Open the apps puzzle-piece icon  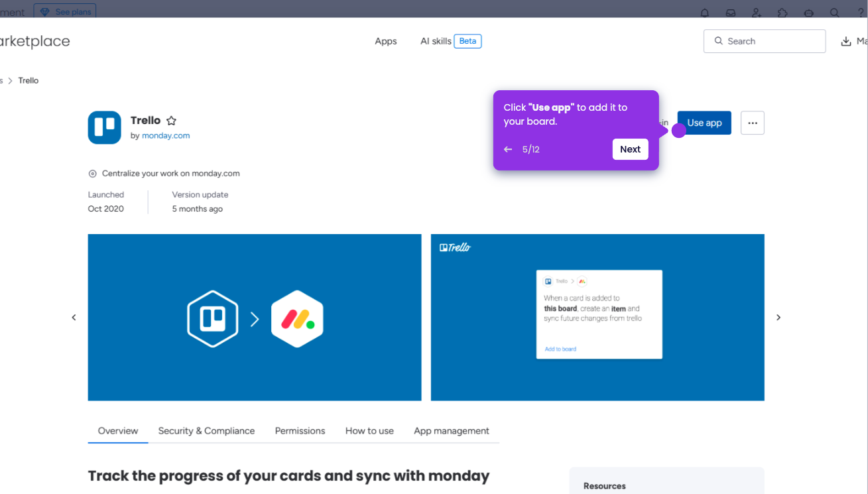pos(782,13)
